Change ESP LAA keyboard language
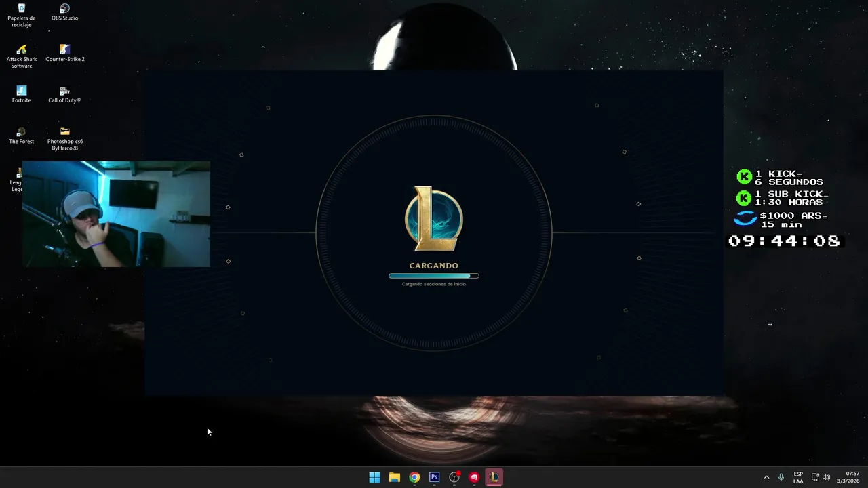Viewport: 868px width, 488px height. tap(798, 477)
